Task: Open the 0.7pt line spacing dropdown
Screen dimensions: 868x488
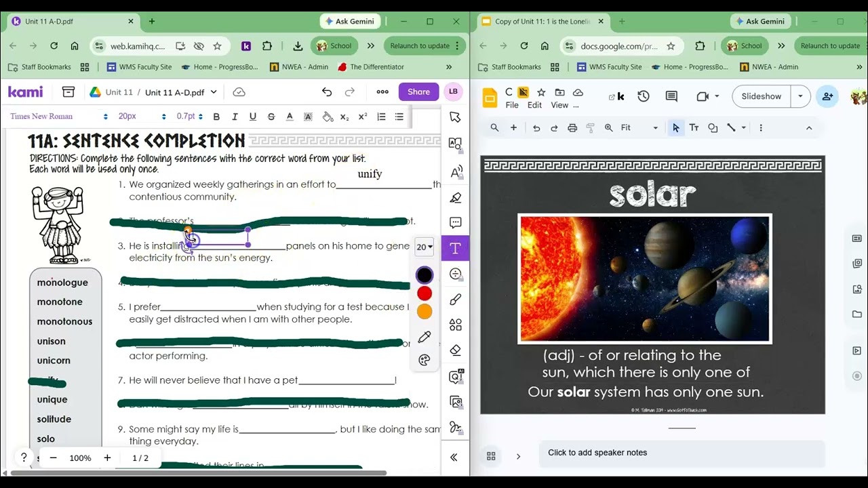Action: (x=189, y=117)
